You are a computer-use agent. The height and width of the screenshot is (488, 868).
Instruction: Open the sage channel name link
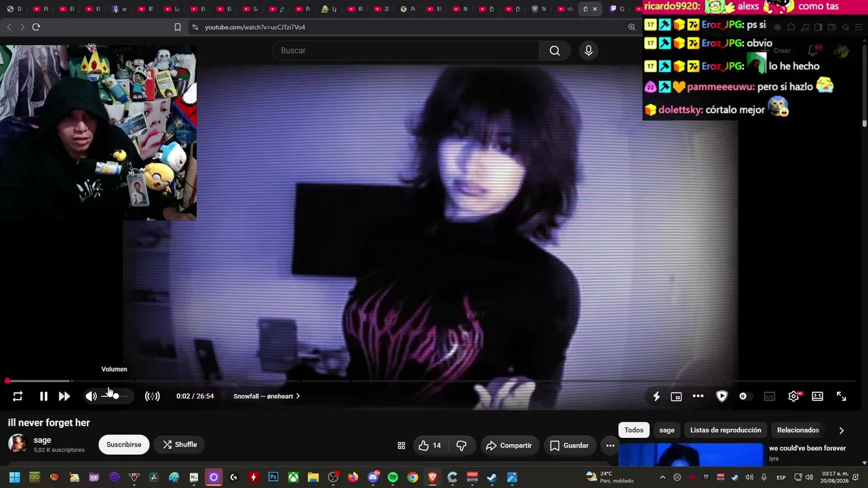[x=42, y=440]
